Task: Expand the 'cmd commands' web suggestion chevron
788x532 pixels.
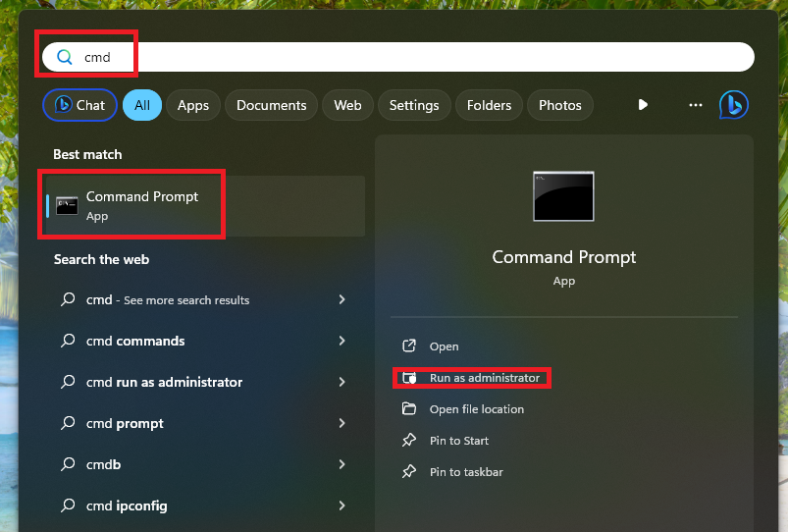Action: [x=341, y=341]
